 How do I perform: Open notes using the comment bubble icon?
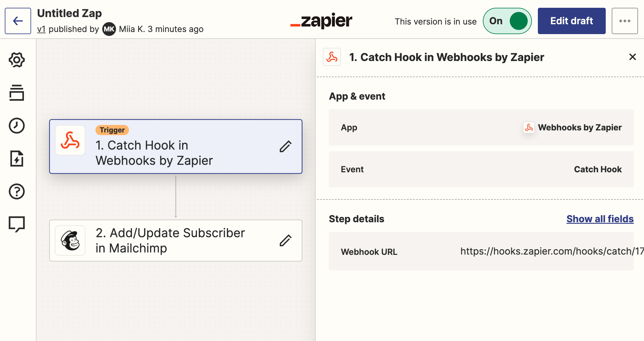tap(17, 224)
